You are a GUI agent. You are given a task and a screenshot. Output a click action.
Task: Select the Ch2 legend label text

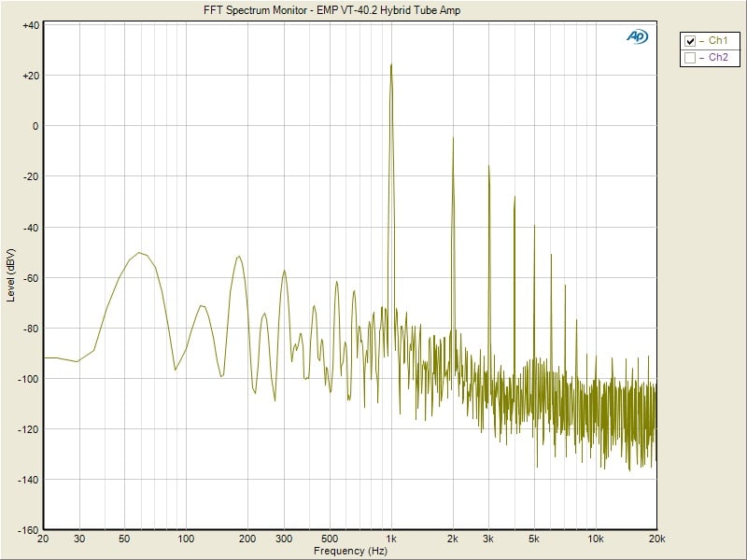click(x=718, y=58)
